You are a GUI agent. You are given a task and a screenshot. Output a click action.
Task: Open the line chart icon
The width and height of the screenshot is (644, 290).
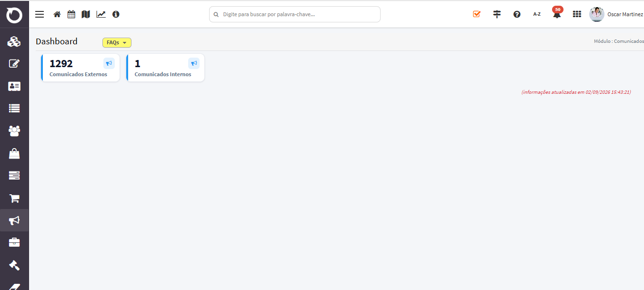coord(101,14)
